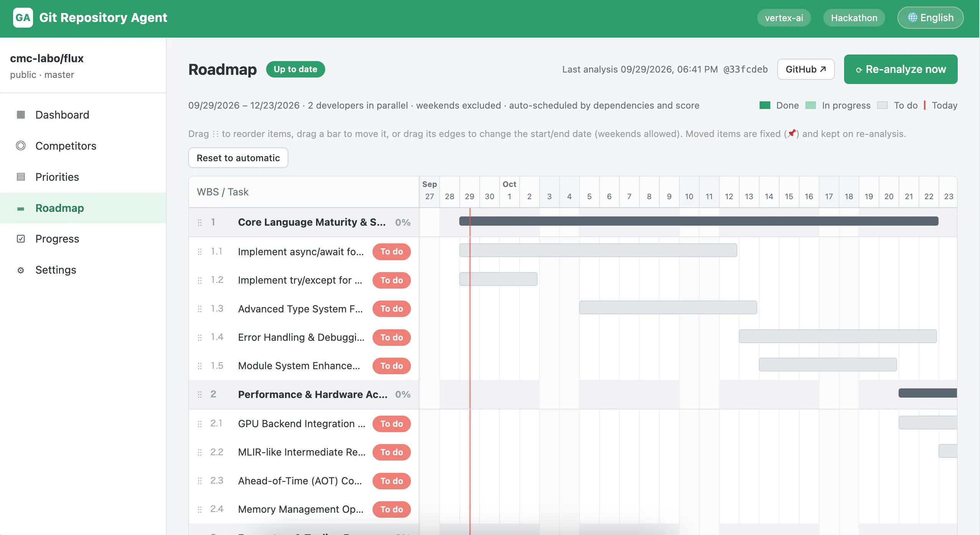Click To do status of Memory Management
The width and height of the screenshot is (980, 535).
tap(392, 509)
